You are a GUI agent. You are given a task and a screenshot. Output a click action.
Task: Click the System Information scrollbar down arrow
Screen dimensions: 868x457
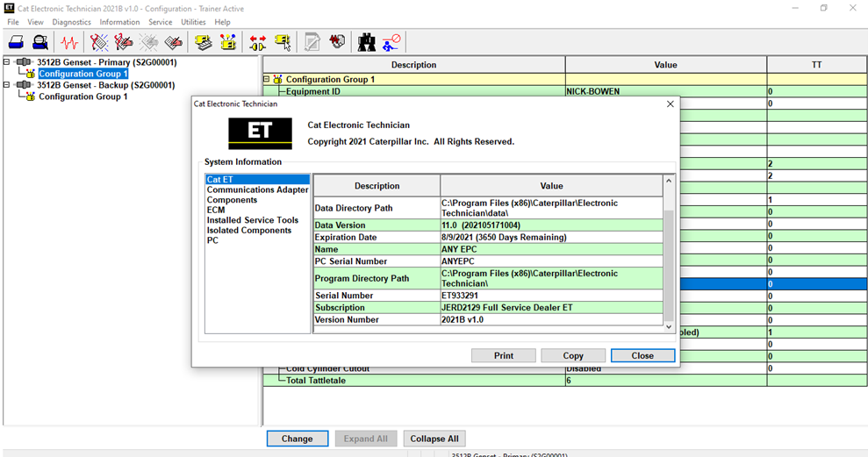click(x=669, y=327)
